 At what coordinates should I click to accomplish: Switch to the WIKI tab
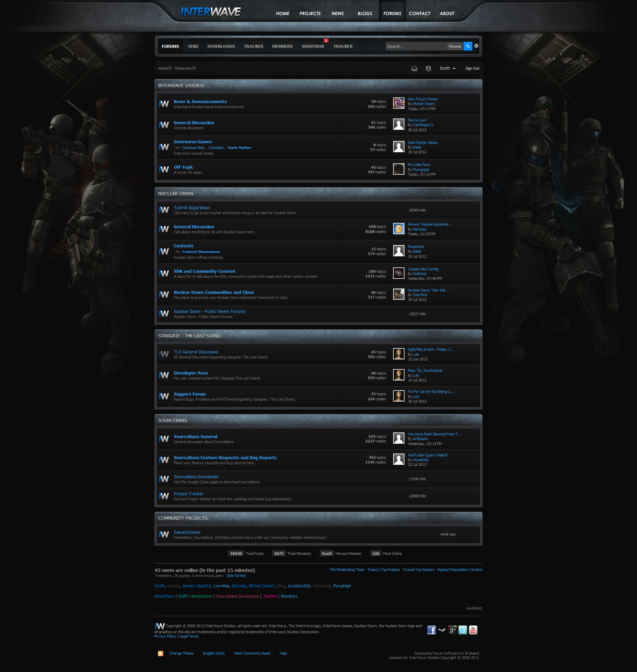click(x=193, y=47)
